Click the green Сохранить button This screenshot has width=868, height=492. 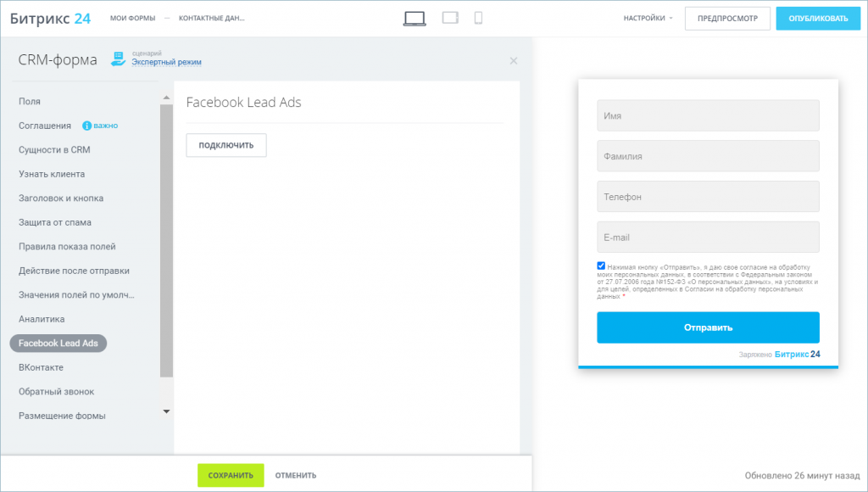[x=231, y=475]
